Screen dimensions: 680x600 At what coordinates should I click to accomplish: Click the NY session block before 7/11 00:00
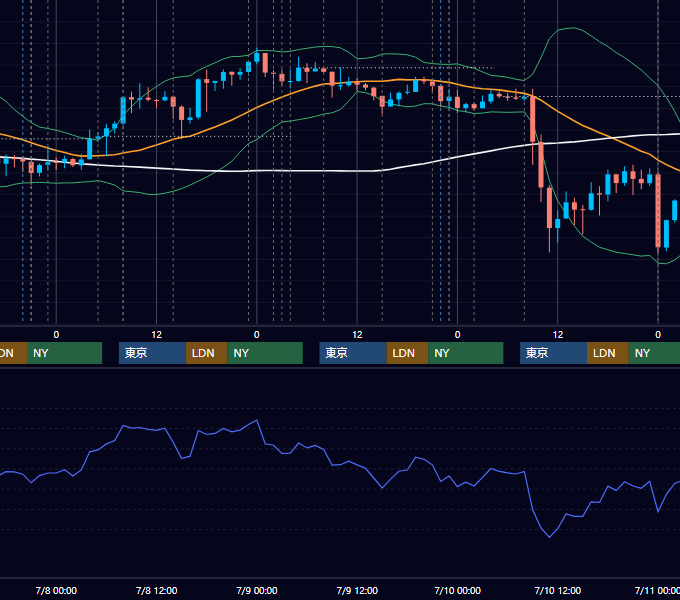point(654,353)
